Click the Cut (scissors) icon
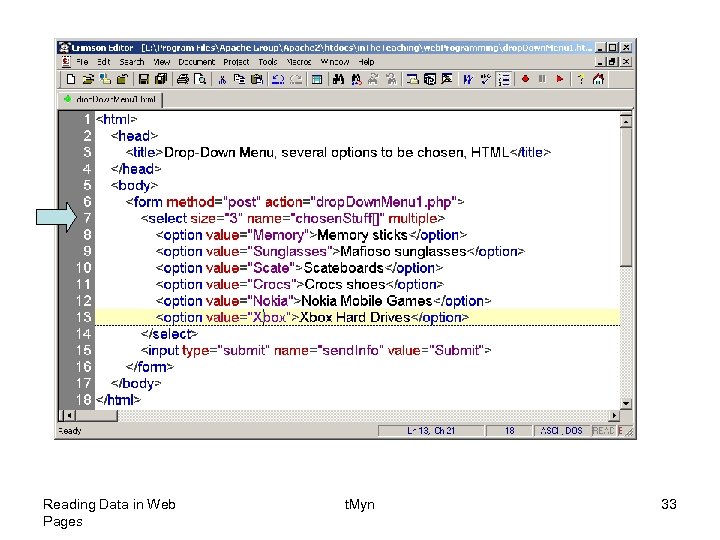Viewport: 720px width, 540px height. click(222, 79)
